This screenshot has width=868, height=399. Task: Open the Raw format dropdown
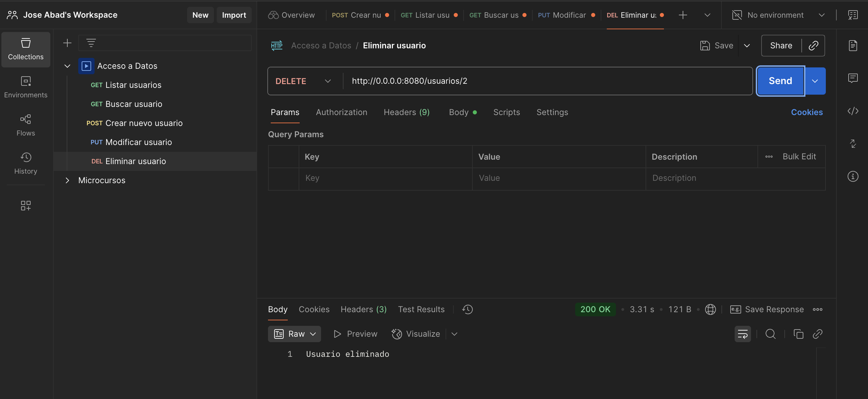pos(295,334)
